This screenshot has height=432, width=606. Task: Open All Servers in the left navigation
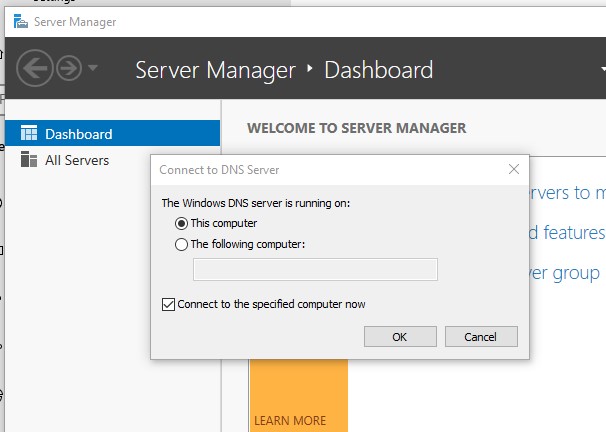click(x=112, y=160)
